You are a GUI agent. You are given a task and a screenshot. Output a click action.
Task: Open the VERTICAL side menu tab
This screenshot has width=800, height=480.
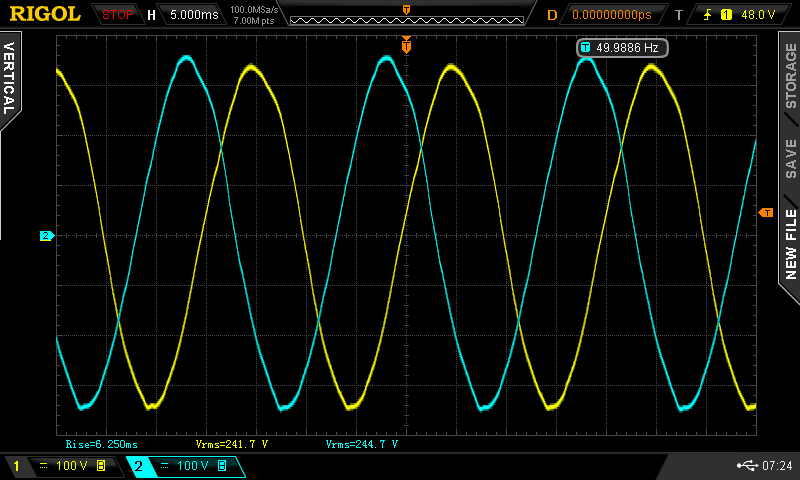9,80
